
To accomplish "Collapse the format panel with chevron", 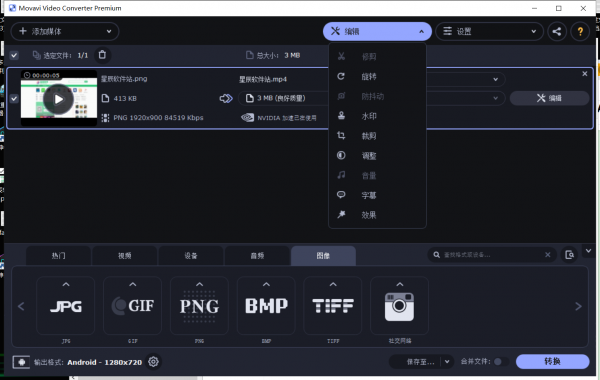I will tap(589, 251).
